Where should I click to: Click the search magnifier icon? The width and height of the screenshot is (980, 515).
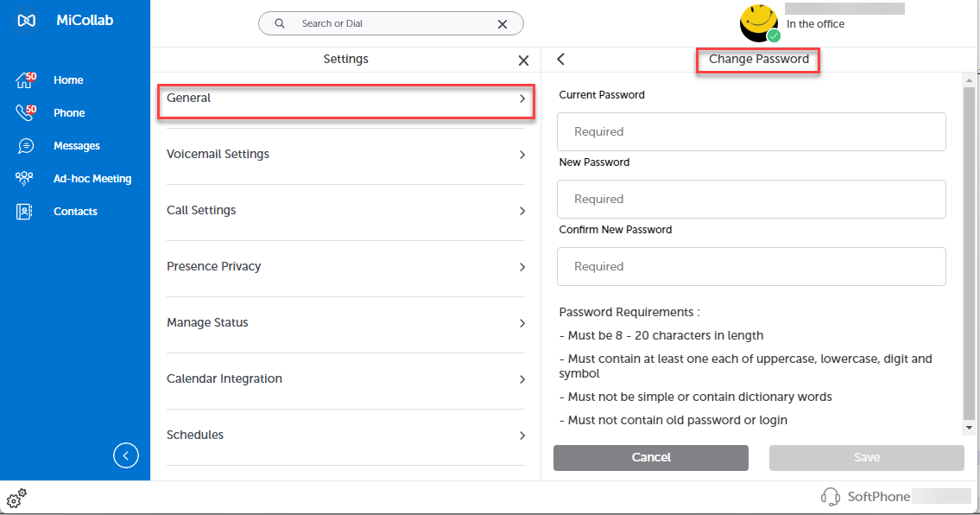point(280,23)
